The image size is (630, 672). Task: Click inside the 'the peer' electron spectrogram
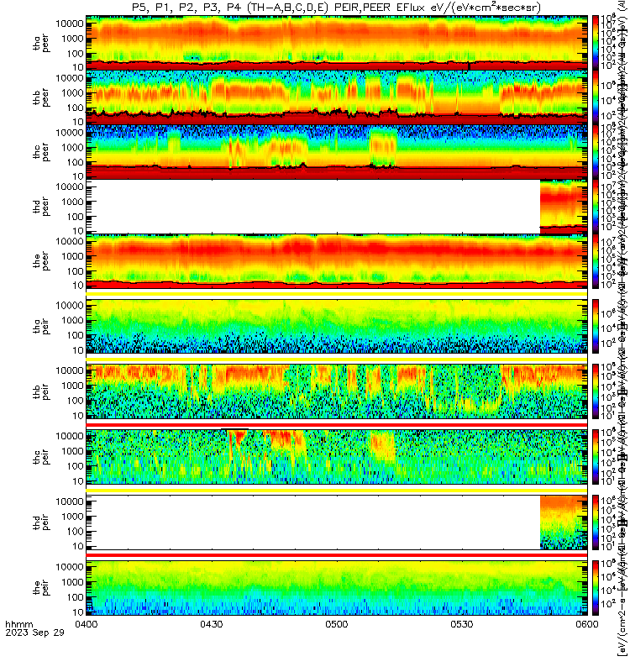[337, 261]
